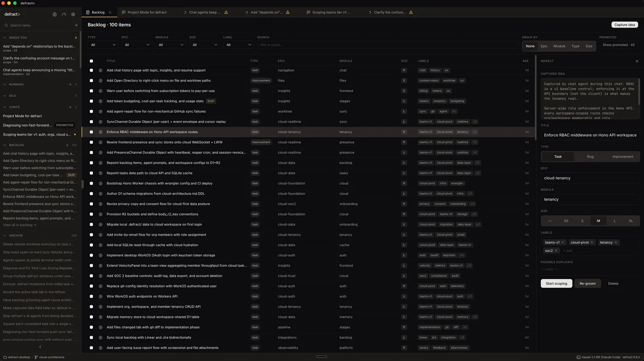Click the Capture idea button
Screen dimensions: 644x361
(x=625, y=25)
